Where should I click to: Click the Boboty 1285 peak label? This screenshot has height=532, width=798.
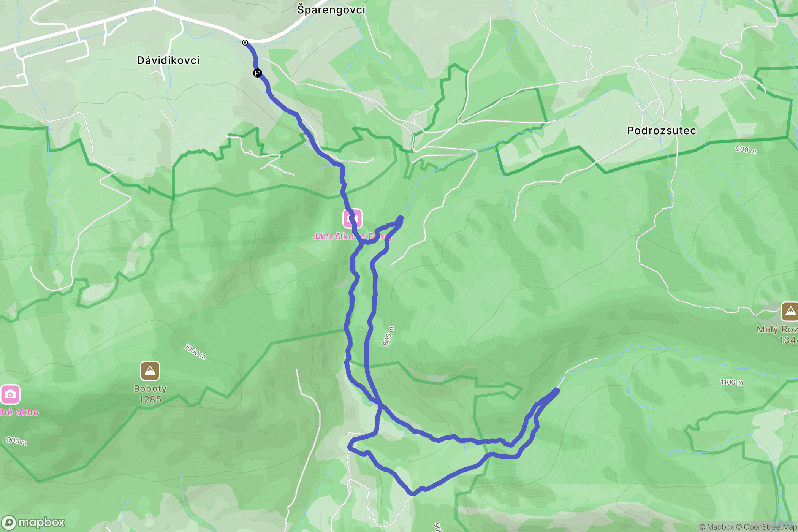point(150,394)
